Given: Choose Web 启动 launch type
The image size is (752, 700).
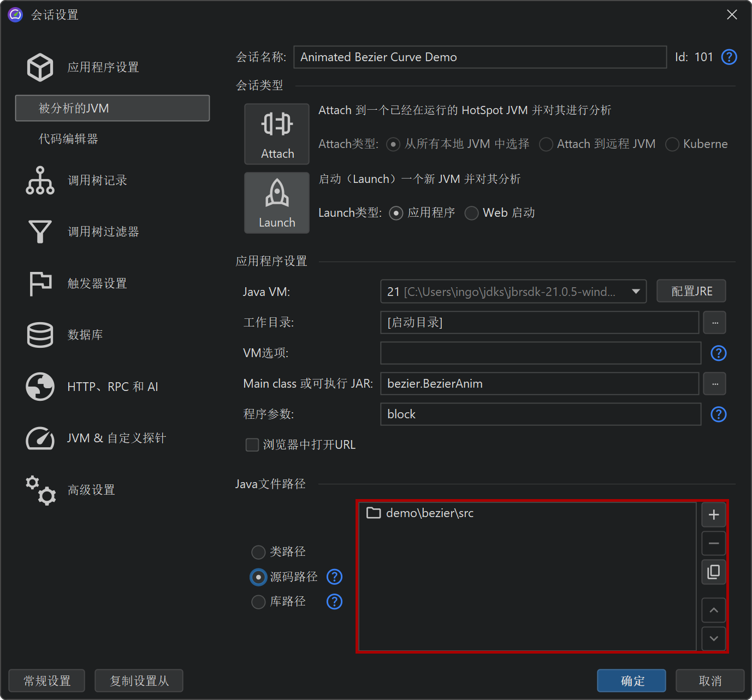Looking at the screenshot, I should tap(471, 213).
